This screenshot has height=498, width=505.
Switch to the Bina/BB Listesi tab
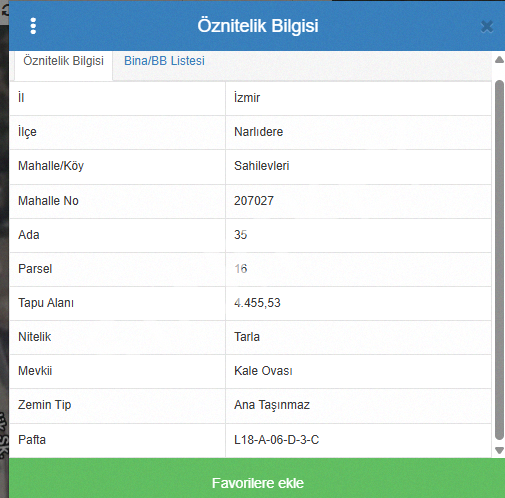[x=164, y=61]
